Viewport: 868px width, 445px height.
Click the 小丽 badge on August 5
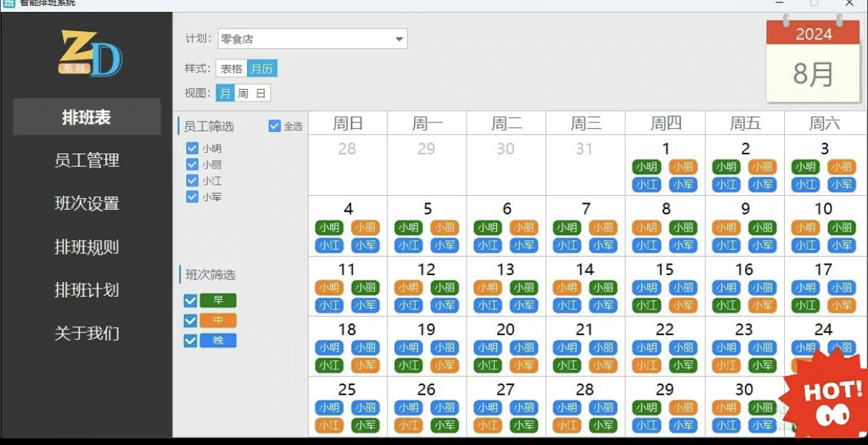(x=445, y=228)
